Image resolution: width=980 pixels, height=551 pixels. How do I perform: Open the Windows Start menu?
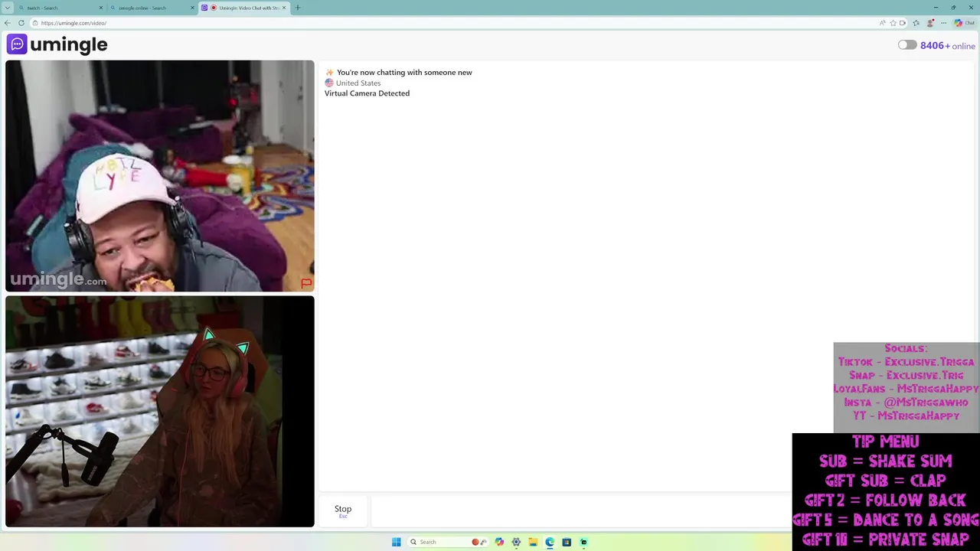[x=397, y=542]
